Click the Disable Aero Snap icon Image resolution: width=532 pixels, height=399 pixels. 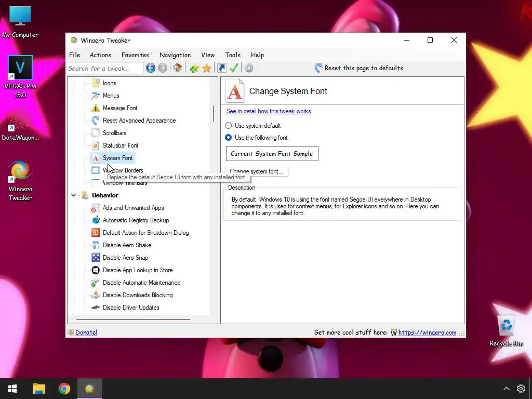(96, 258)
